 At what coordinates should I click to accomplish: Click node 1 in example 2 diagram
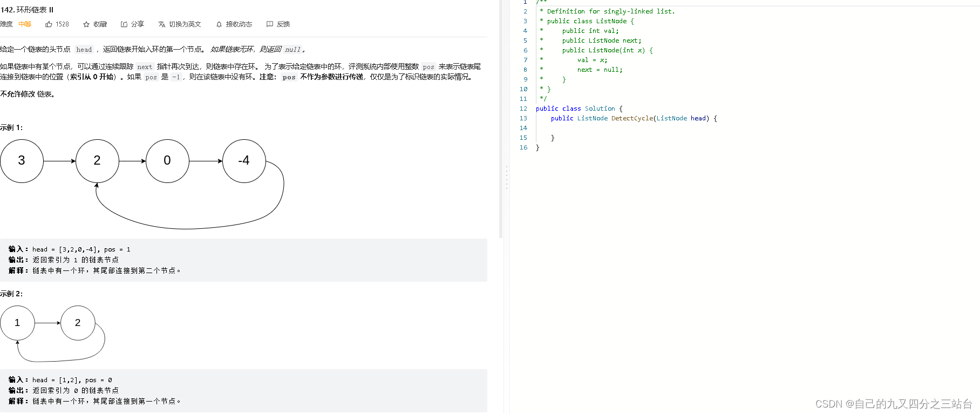(x=17, y=323)
